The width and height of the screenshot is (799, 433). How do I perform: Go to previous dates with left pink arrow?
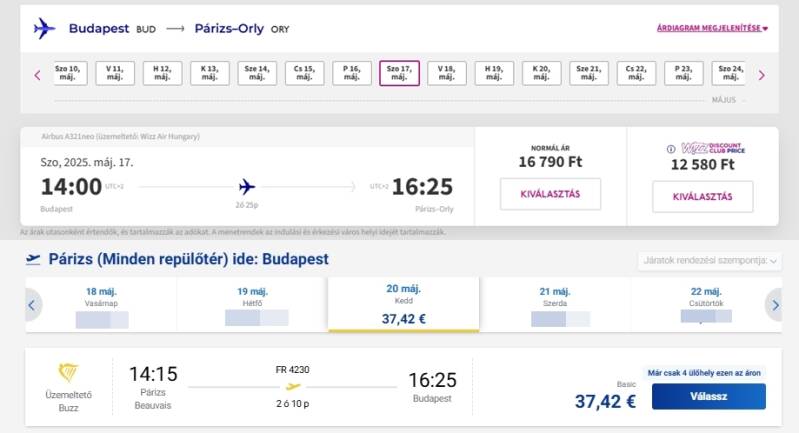coord(38,75)
